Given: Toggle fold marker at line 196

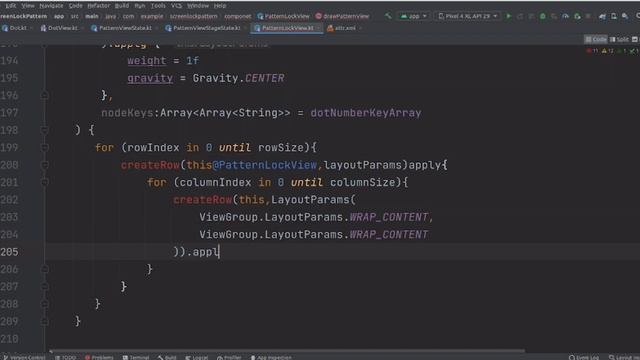Looking at the screenshot, I should click(44, 95).
